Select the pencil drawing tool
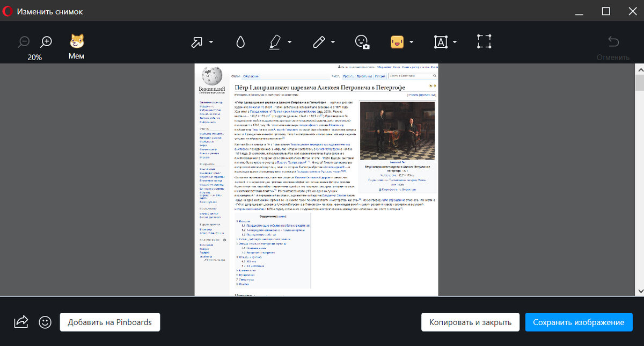644x346 pixels. [319, 42]
